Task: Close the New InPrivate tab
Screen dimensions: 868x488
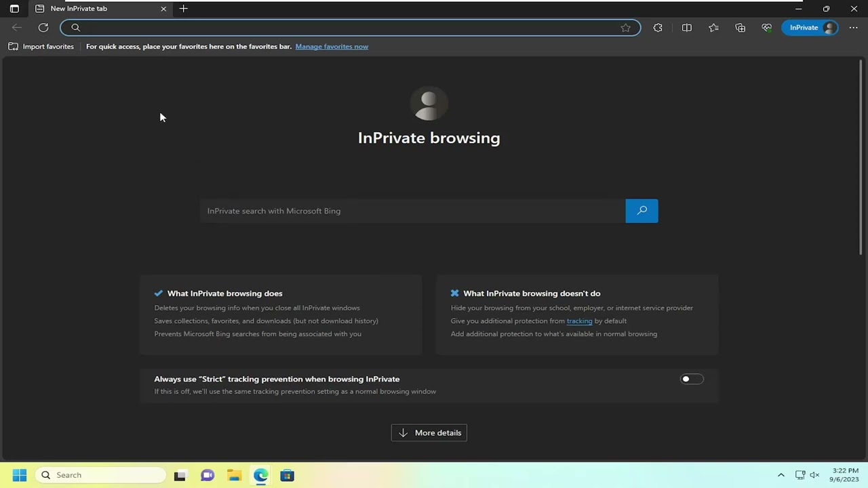Action: click(163, 9)
